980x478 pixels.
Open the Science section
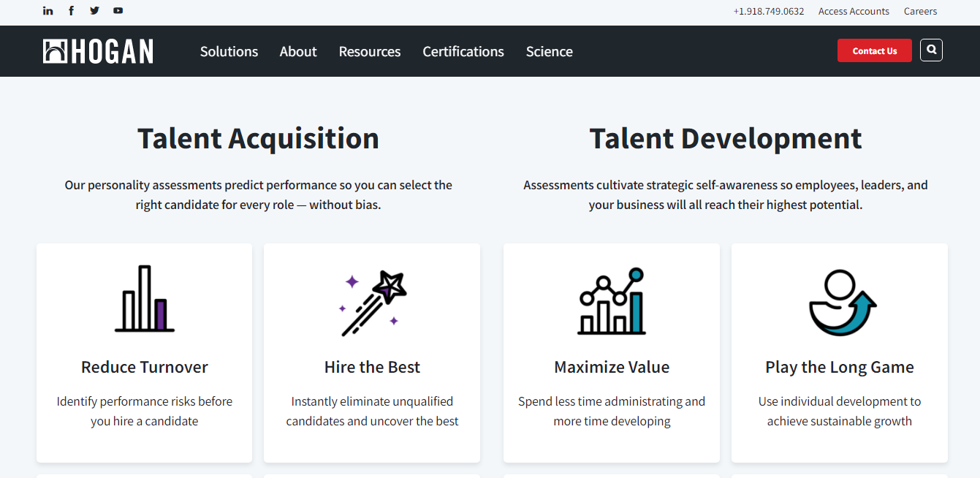point(549,51)
